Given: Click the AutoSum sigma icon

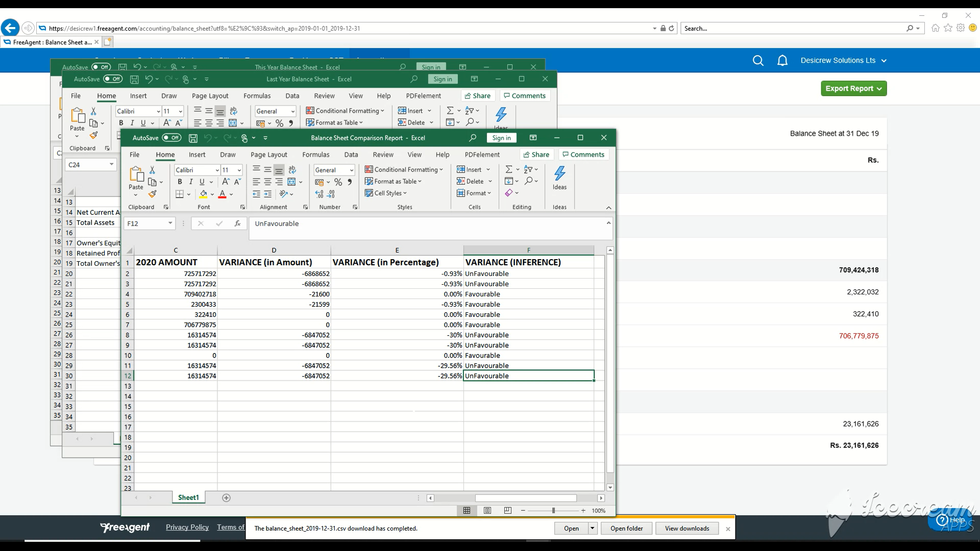Looking at the screenshot, I should (508, 169).
